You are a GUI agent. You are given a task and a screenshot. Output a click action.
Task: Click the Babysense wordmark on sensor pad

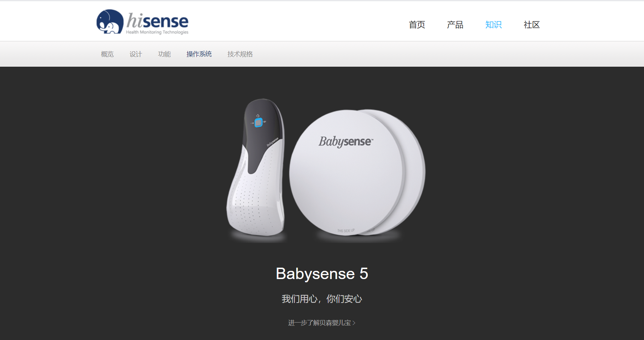[x=346, y=141]
